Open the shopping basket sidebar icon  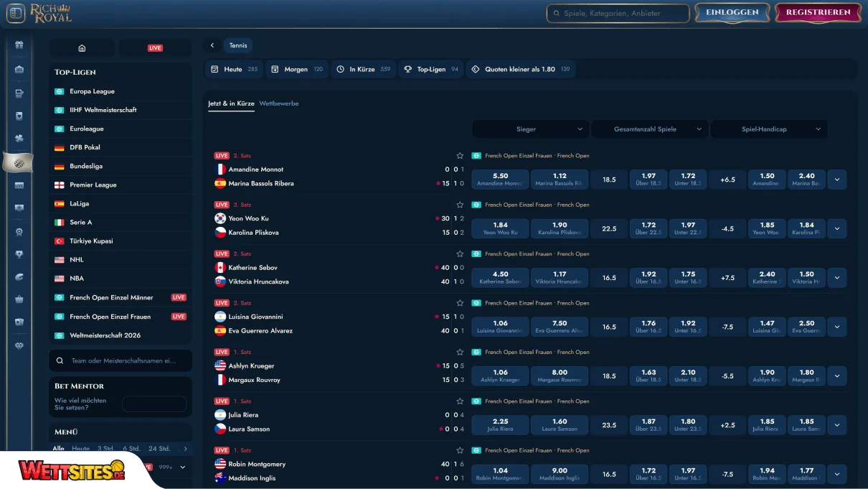click(x=19, y=299)
